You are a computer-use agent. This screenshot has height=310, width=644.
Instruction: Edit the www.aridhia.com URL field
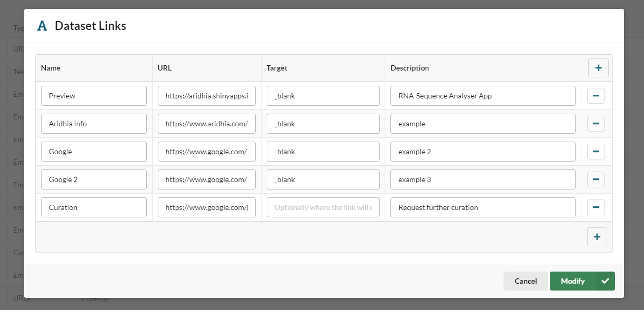(206, 124)
